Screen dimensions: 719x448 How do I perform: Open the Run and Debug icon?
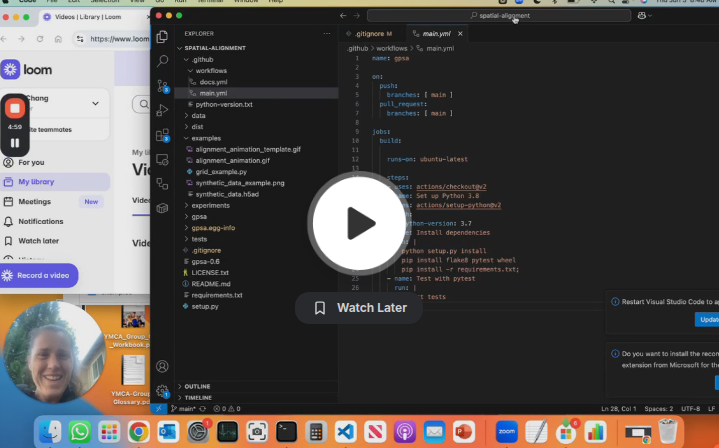point(162,110)
